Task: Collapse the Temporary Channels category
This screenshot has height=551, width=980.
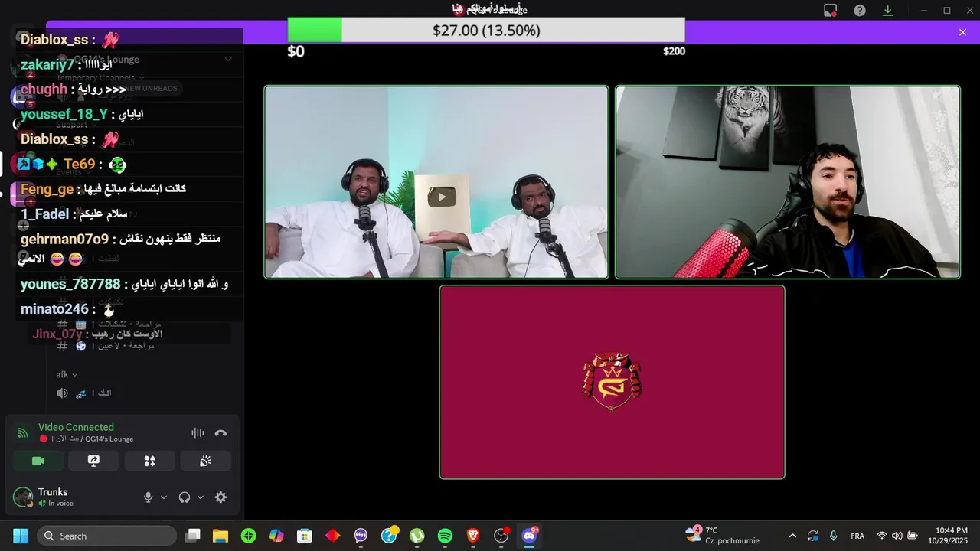Action: click(100, 77)
